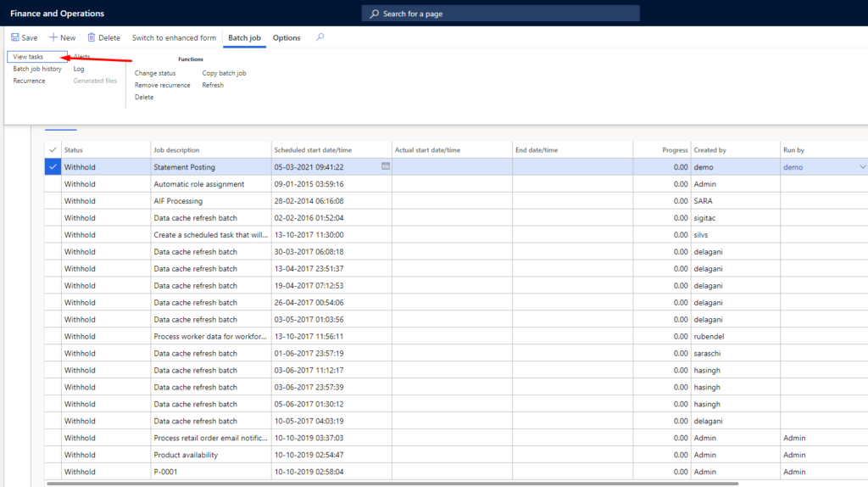Click Copy batch job

tap(224, 73)
